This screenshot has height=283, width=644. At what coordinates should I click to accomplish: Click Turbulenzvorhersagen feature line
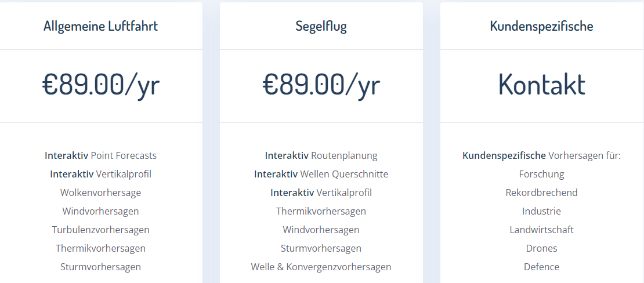click(x=100, y=230)
